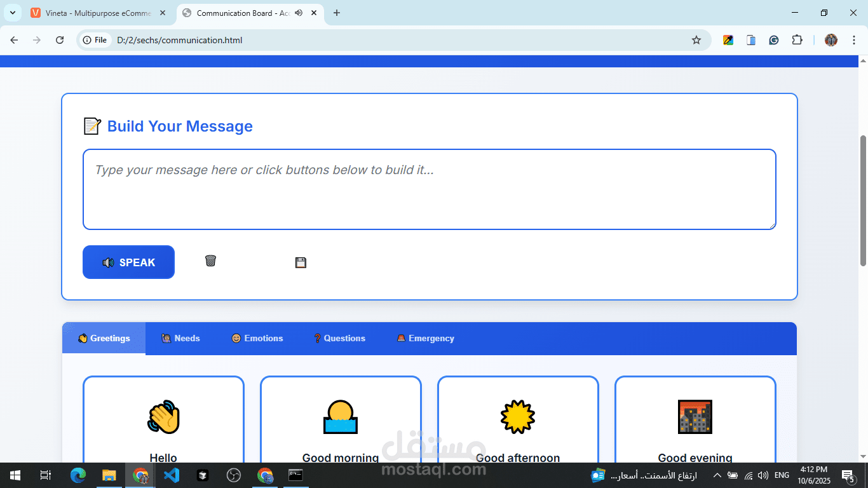The height and width of the screenshot is (488, 868).
Task: Add the Hello waving hand card
Action: pyautogui.click(x=163, y=420)
